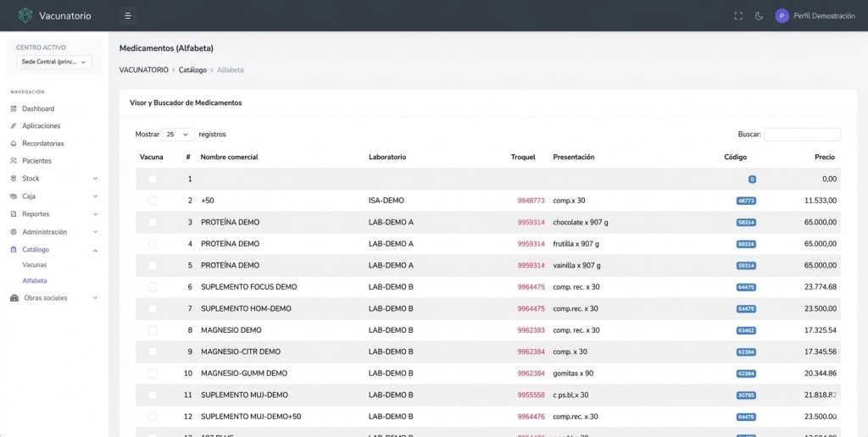This screenshot has width=868, height=437.
Task: Click the hamburger menu toggle icon
Action: coord(127,15)
